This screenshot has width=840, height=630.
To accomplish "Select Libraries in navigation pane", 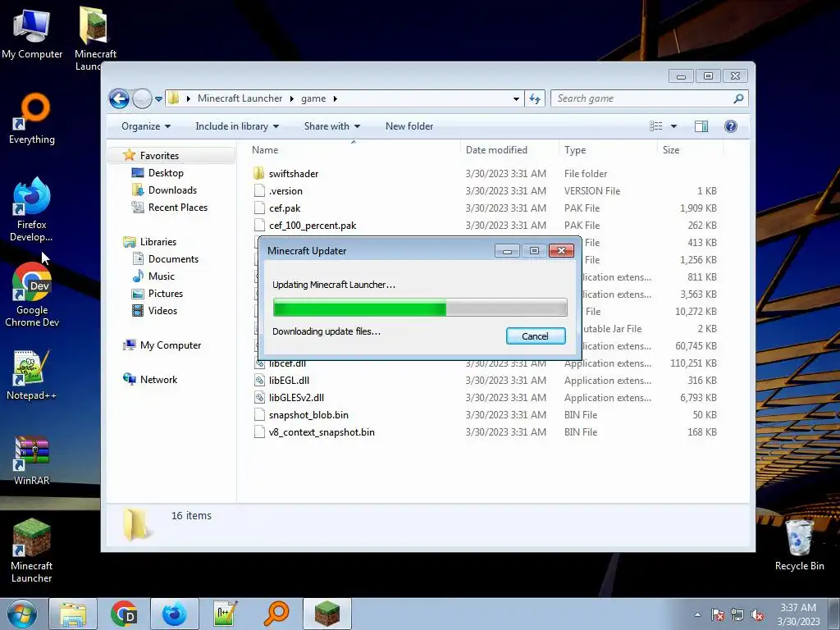I will click(x=158, y=242).
